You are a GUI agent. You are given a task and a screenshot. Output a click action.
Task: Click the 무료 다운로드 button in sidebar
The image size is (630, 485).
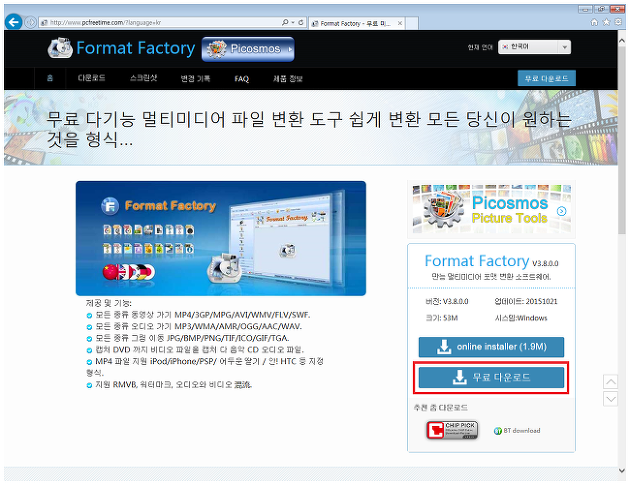[x=491, y=378]
